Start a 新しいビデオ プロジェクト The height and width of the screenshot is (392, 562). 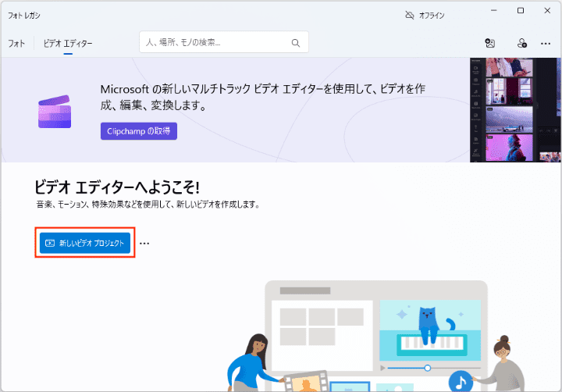85,243
